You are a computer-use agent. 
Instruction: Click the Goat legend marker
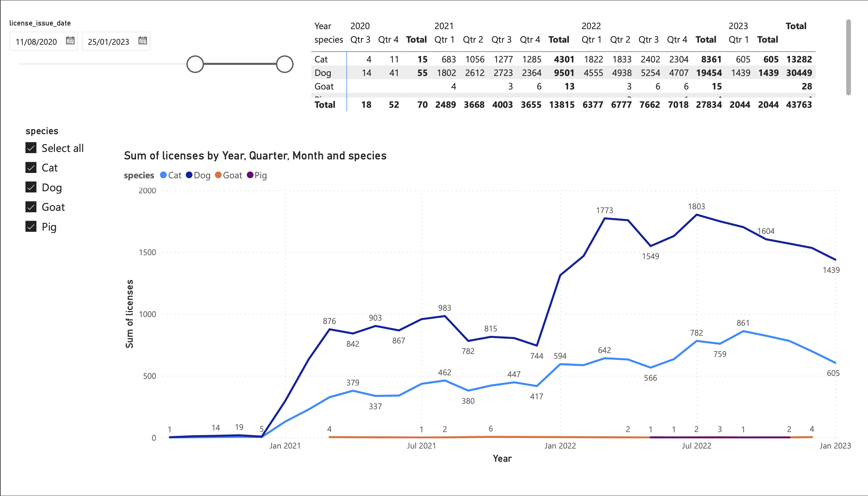pyautogui.click(x=218, y=175)
